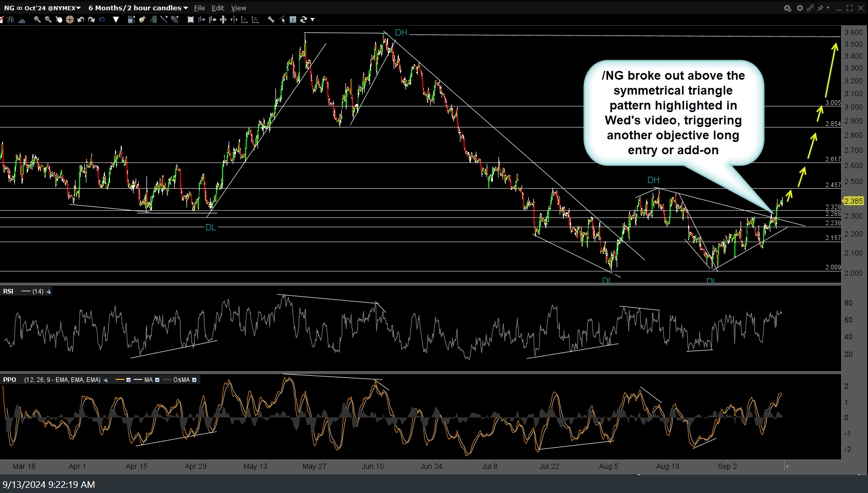
Task: Open the NG Oct'24 @NYMEX symbol dropdown
Action: coord(42,8)
